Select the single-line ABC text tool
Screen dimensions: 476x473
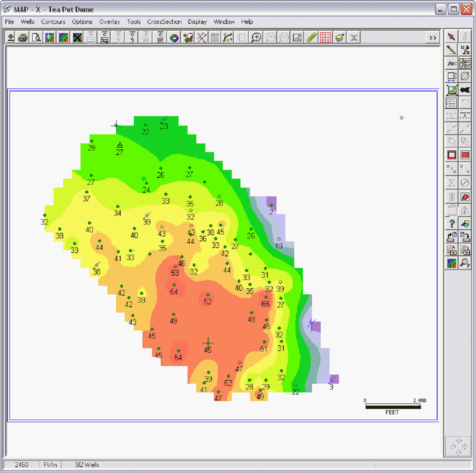click(x=452, y=63)
